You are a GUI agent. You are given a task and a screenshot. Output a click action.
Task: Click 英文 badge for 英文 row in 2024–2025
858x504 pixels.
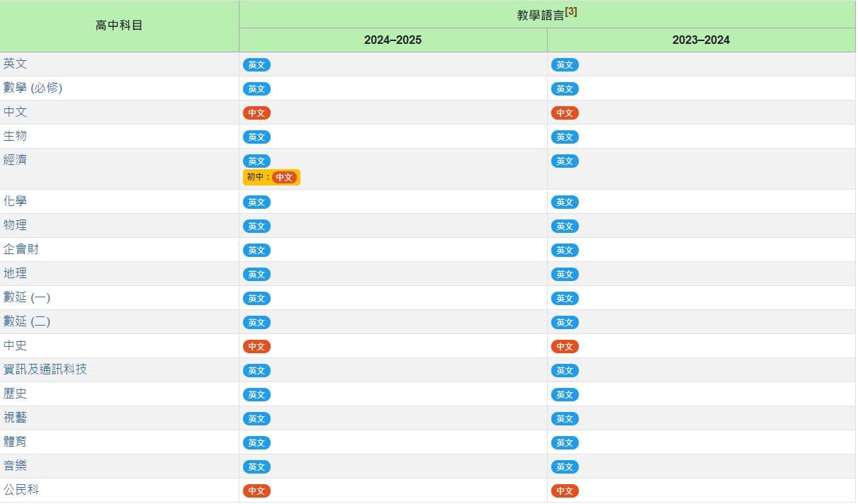pos(256,65)
